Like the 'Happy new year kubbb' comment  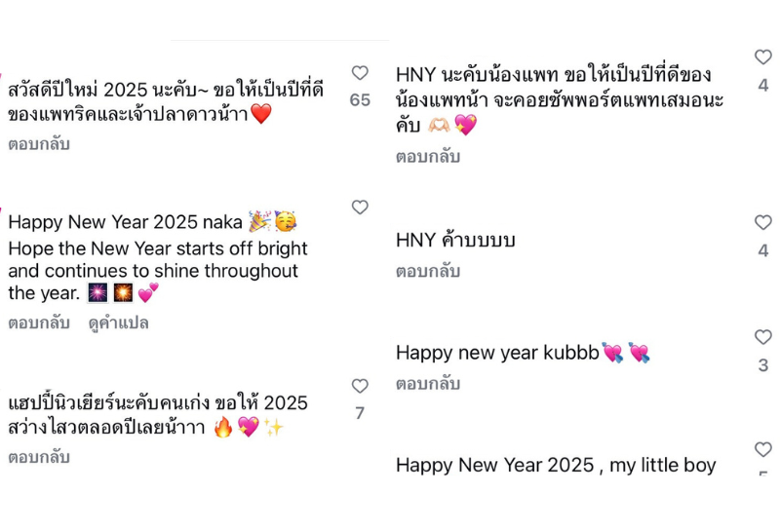tap(762, 337)
